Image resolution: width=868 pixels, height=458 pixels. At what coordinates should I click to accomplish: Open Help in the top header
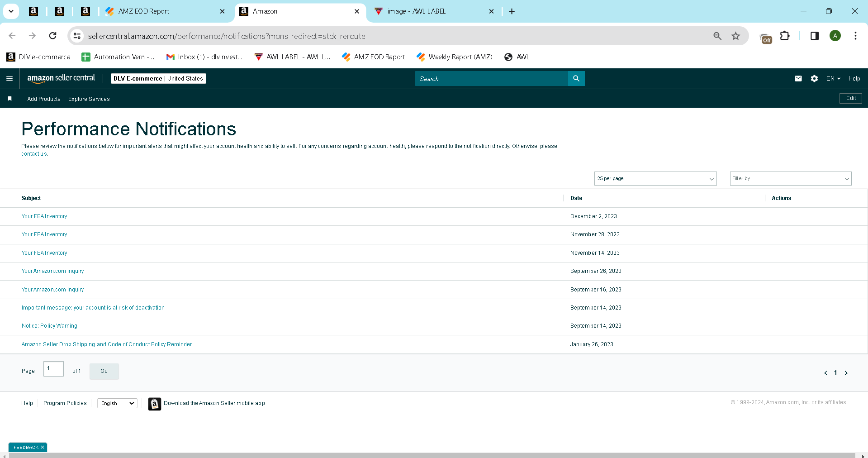tap(854, 79)
